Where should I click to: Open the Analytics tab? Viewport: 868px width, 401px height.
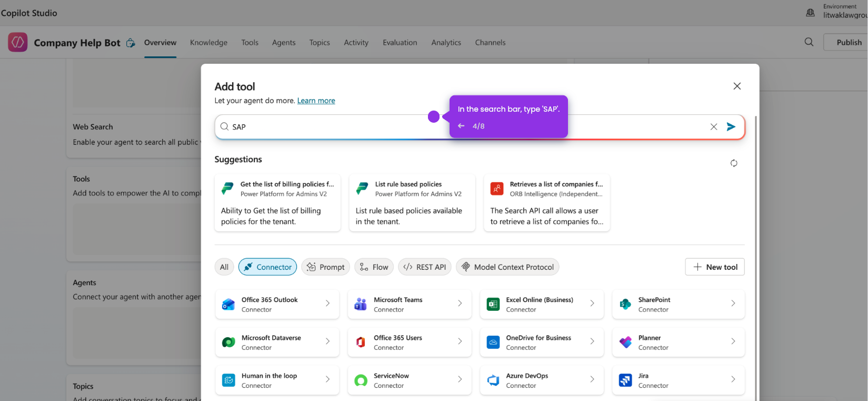pyautogui.click(x=446, y=43)
